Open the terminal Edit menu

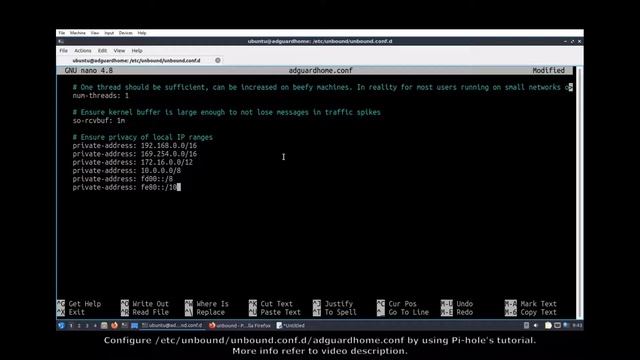pyautogui.click(x=102, y=51)
